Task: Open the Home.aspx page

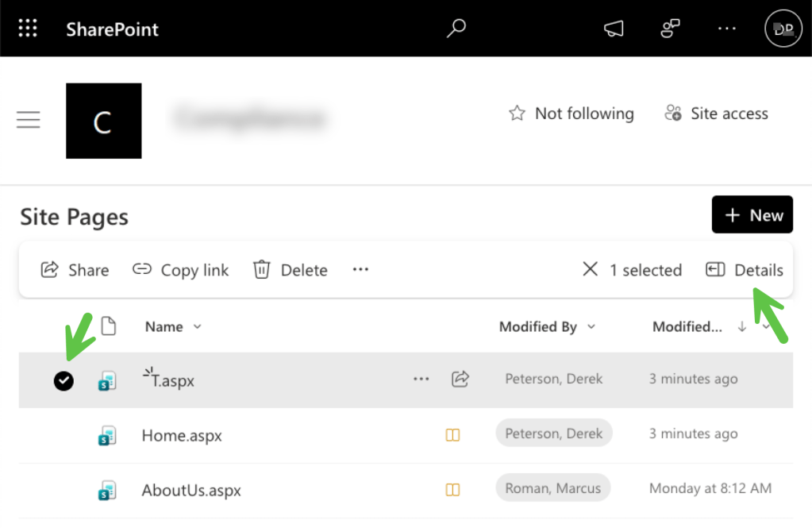Action: coord(182,435)
